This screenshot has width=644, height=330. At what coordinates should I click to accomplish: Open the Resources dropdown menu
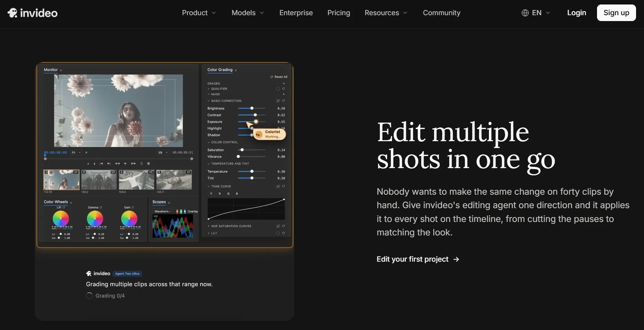pos(386,13)
